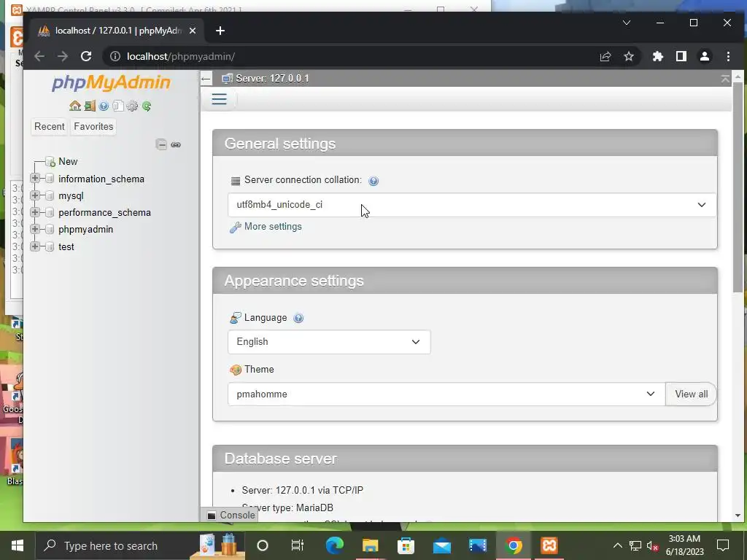Viewport: 747px width, 560px height.
Task: Open the mysql database
Action: click(71, 195)
